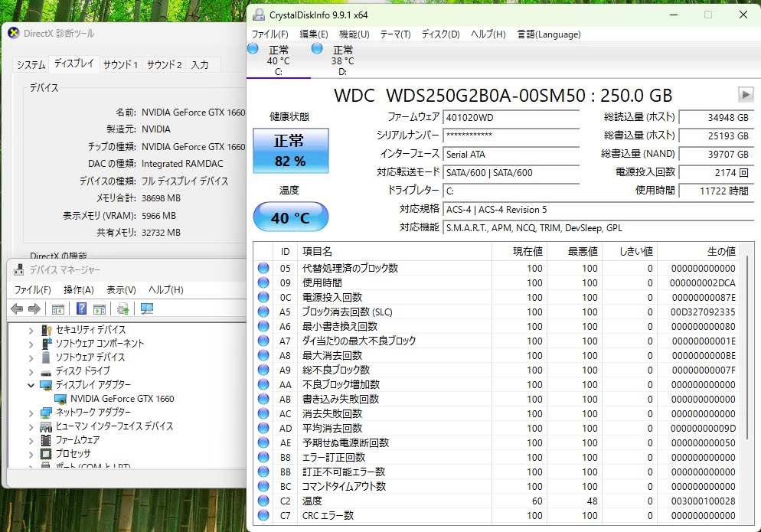The image size is (761, 532).
Task: Expand the ヒューマン インターフェイス デバイス node
Action: [x=31, y=426]
